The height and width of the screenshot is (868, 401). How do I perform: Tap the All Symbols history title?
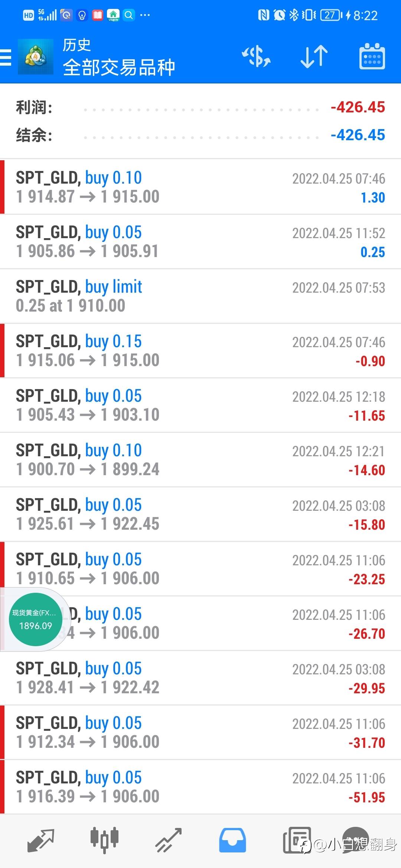pos(119,68)
